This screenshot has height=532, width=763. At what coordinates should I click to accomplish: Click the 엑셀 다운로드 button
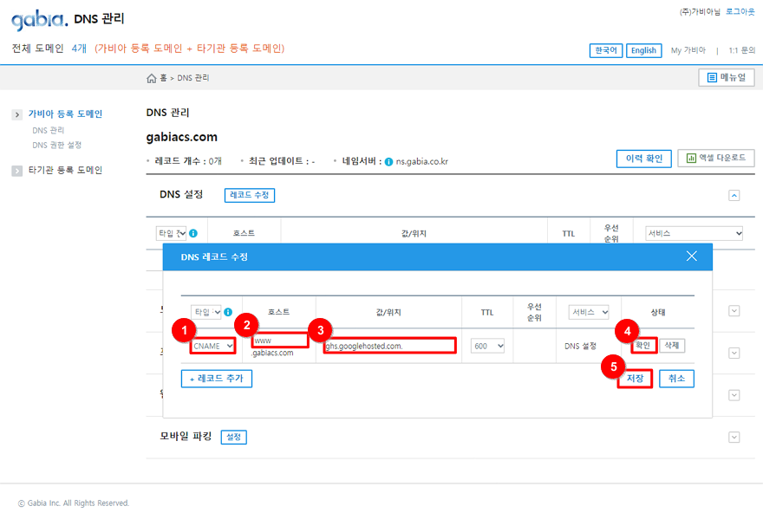716,158
